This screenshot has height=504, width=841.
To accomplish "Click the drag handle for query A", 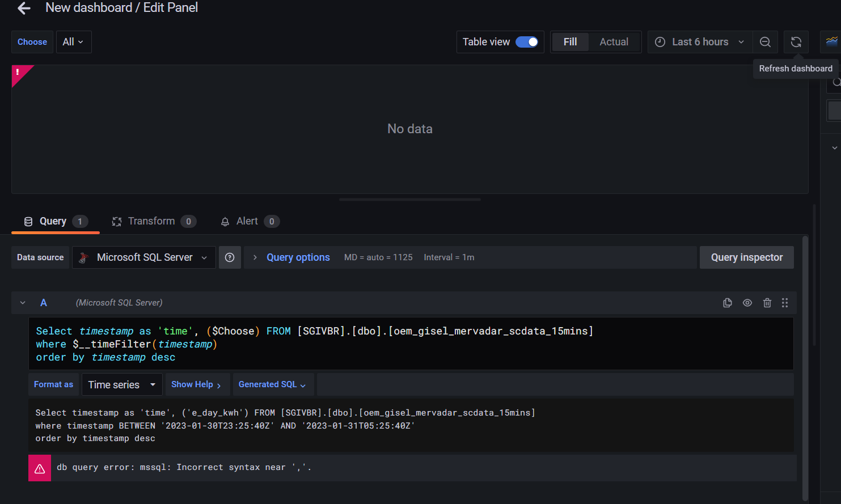I will [785, 303].
